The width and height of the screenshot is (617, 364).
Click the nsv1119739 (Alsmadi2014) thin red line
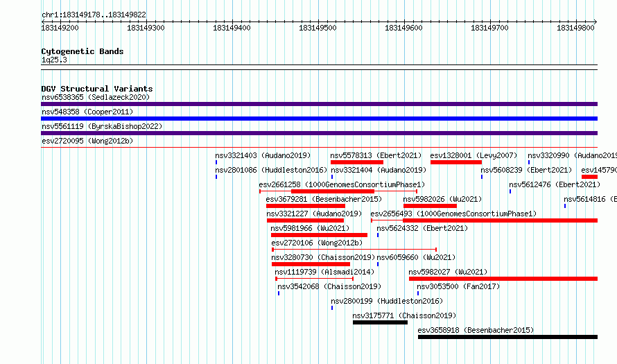(x=315, y=279)
